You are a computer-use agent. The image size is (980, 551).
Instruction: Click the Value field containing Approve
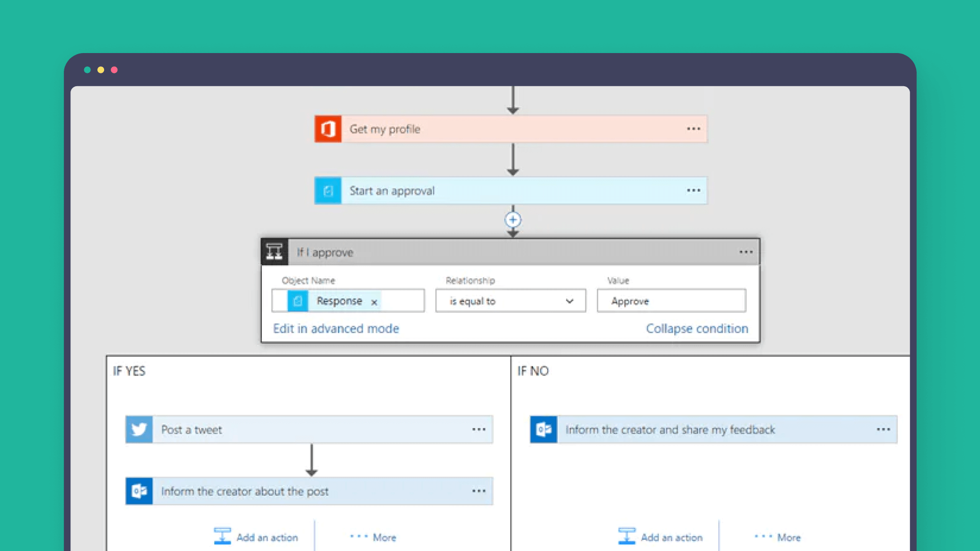click(671, 301)
